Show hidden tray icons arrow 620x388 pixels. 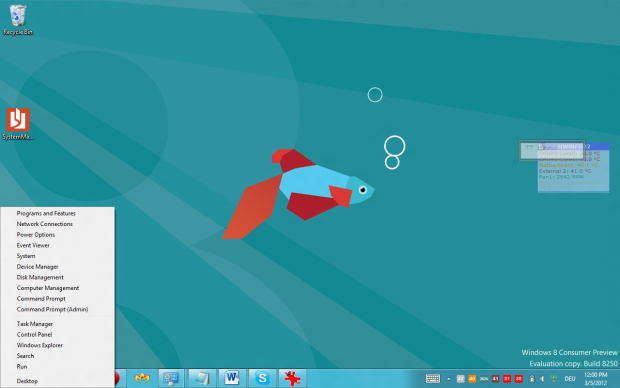tap(448, 379)
